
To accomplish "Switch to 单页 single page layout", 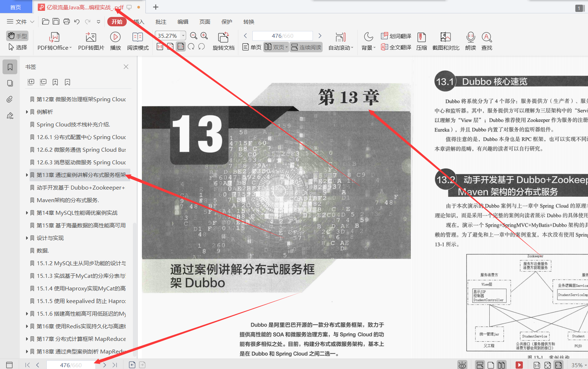I will [252, 47].
